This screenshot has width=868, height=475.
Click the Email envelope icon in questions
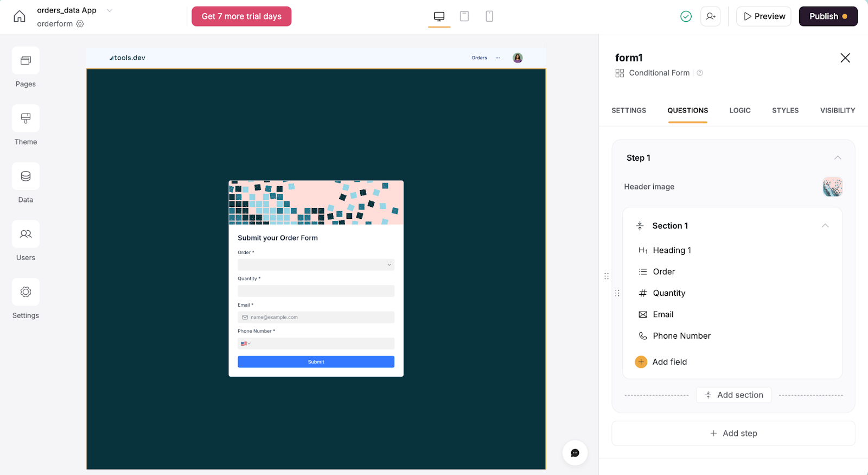[x=643, y=314]
